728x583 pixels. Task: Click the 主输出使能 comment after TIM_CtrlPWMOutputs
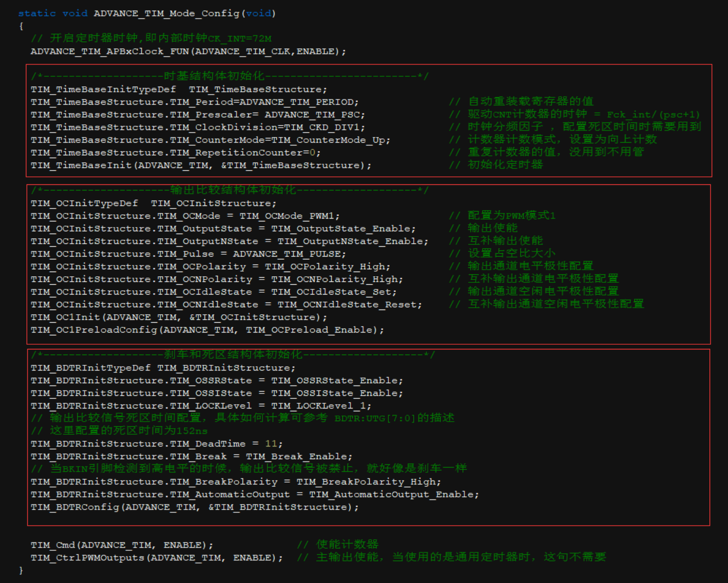coord(451,557)
